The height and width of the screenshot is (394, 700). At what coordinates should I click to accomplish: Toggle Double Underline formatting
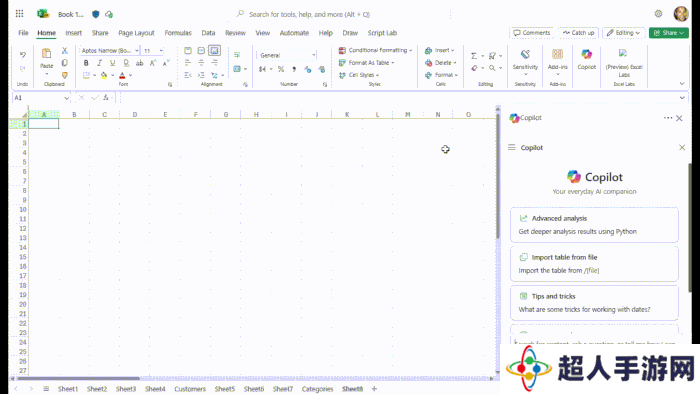click(x=126, y=63)
